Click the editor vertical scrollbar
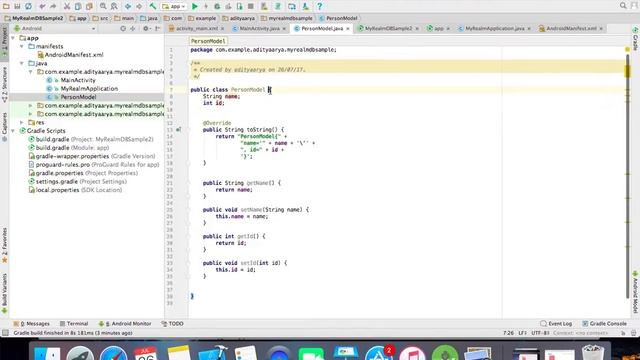The height and width of the screenshot is (360, 640). coord(628,176)
